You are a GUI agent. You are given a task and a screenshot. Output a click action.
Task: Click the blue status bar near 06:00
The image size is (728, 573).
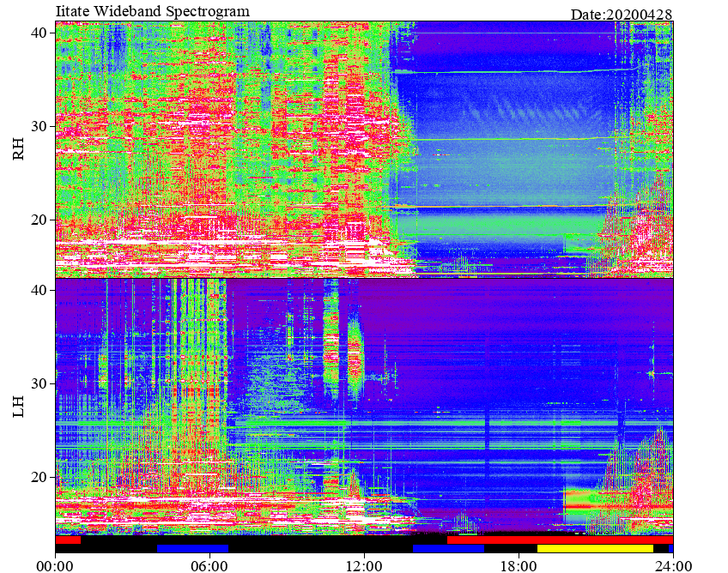coord(192,548)
